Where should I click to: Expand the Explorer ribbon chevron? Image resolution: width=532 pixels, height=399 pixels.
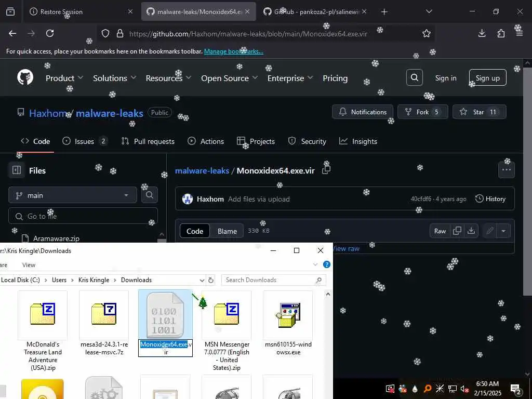tap(315, 264)
